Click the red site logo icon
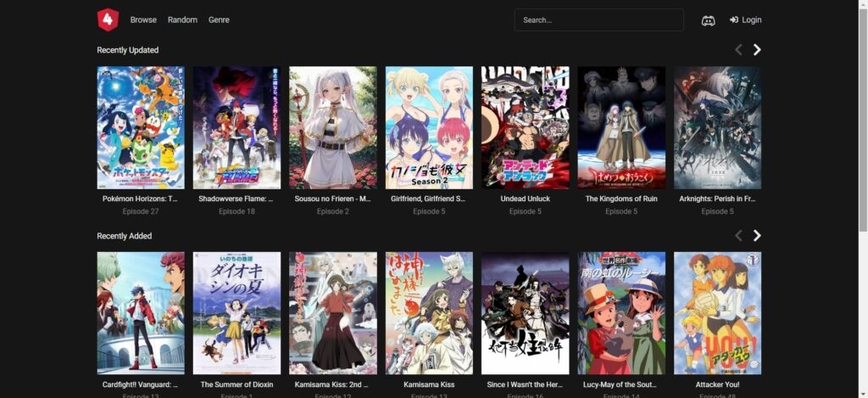 pos(108,20)
